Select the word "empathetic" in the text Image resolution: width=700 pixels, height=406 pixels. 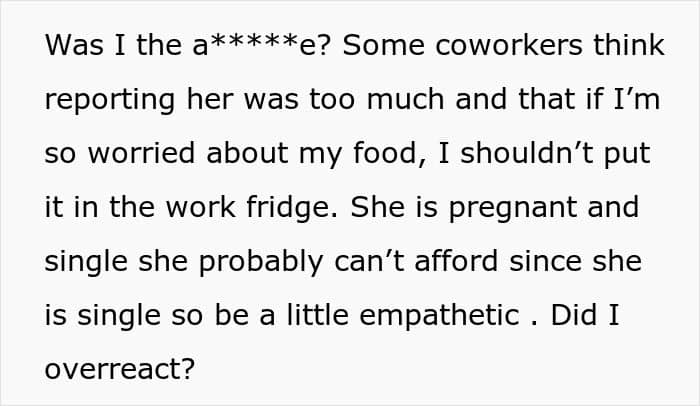(439, 316)
